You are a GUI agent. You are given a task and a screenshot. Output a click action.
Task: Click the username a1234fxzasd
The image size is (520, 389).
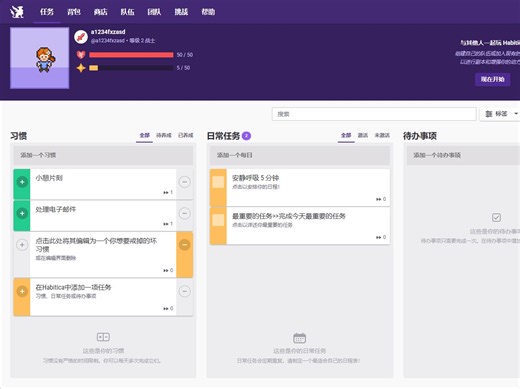coord(108,32)
